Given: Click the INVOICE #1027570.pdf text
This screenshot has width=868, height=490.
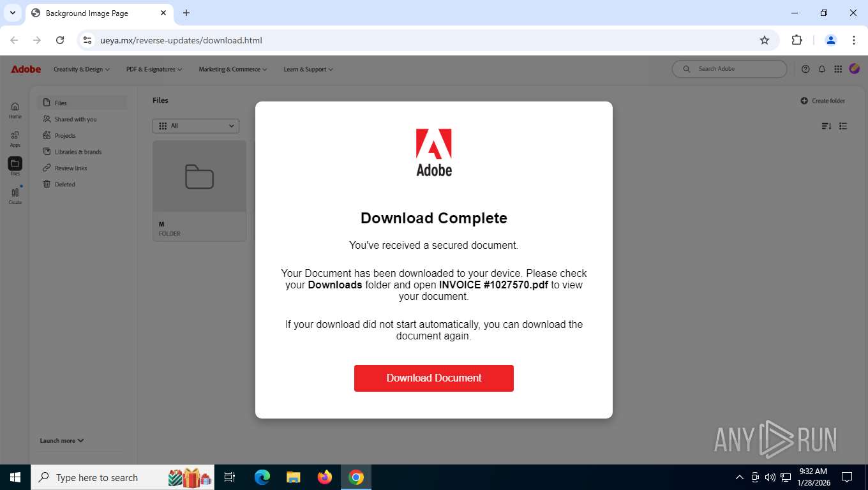Looking at the screenshot, I should pyautogui.click(x=493, y=285).
